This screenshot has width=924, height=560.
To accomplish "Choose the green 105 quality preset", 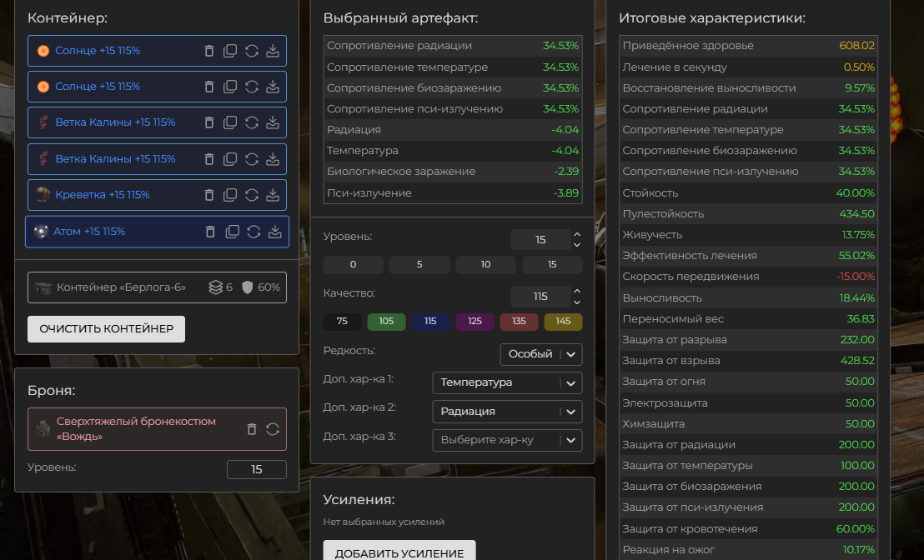I will [386, 322].
